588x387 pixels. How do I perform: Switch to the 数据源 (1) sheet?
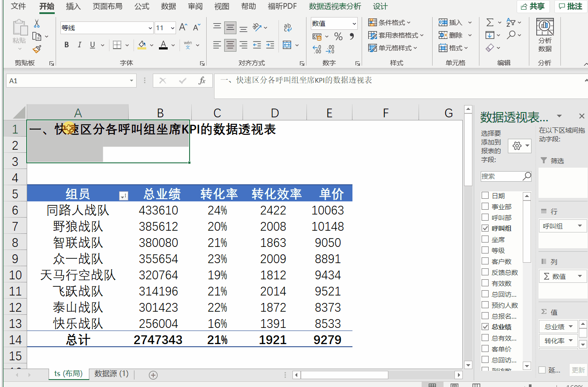pos(112,373)
